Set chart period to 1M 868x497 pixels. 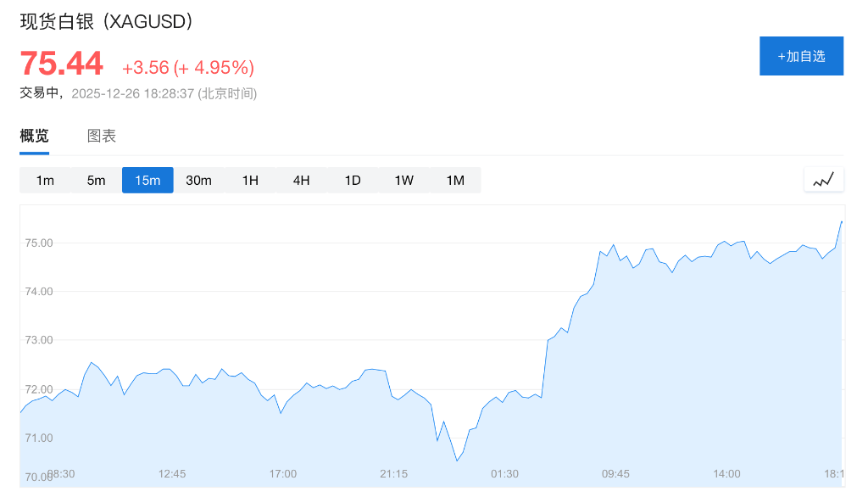coord(455,180)
